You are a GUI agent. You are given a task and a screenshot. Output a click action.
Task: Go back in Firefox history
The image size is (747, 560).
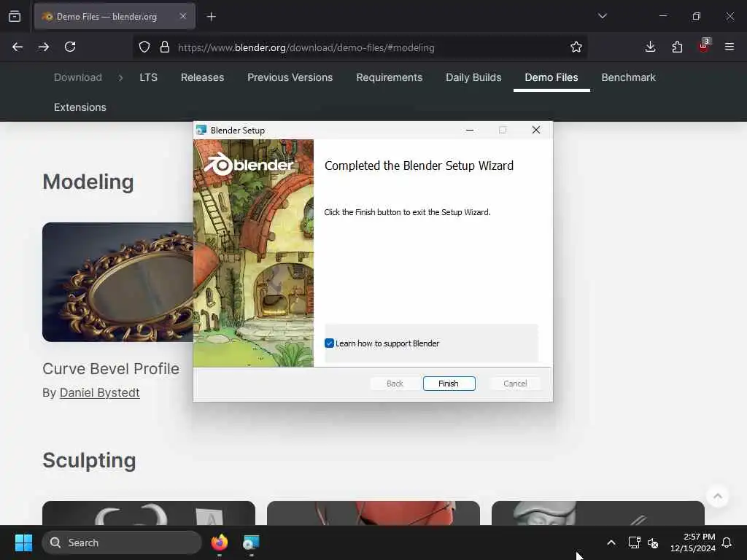[18, 47]
